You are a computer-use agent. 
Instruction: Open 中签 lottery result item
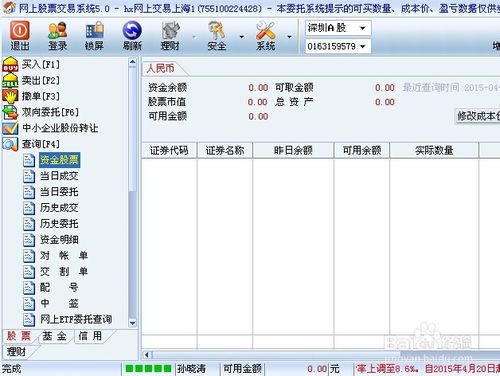[59, 303]
